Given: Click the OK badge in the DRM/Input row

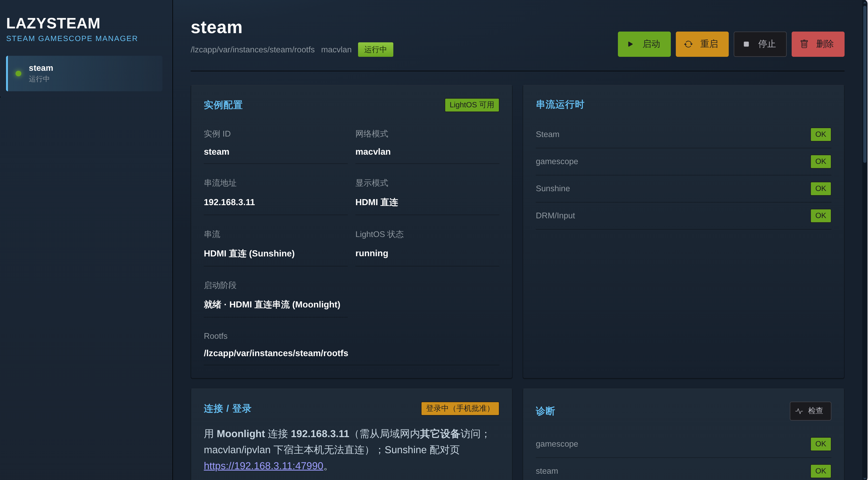Looking at the screenshot, I should pyautogui.click(x=821, y=216).
